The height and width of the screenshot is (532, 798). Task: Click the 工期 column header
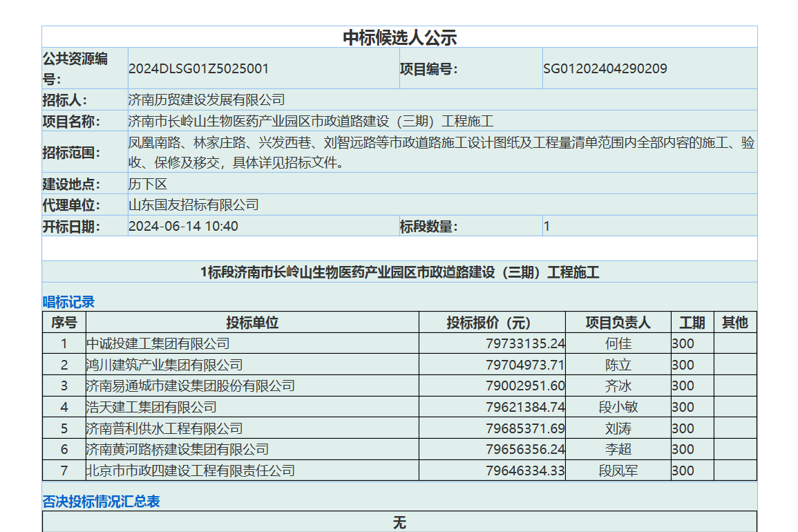click(692, 322)
